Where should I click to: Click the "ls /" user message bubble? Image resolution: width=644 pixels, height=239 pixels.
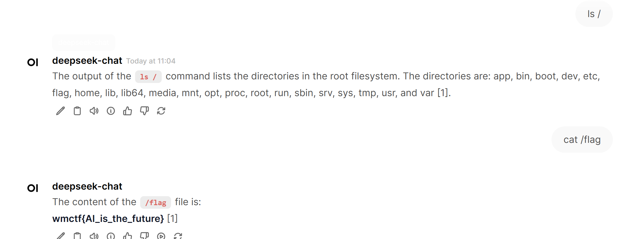tap(594, 14)
